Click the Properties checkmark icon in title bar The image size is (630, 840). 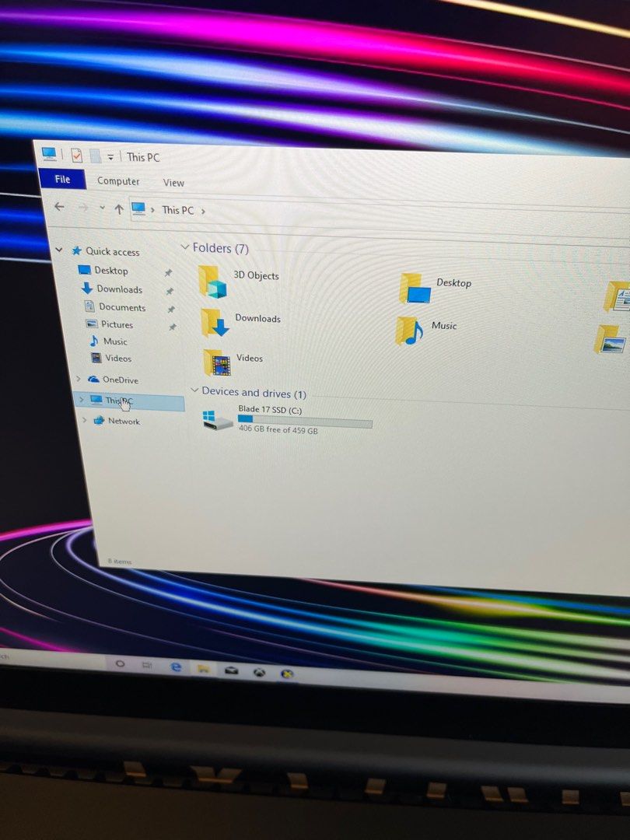click(76, 156)
